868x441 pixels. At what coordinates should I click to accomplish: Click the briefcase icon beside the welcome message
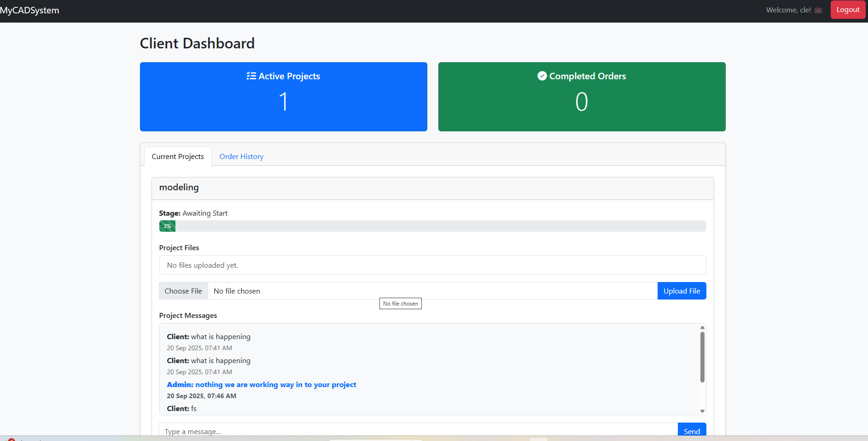[x=818, y=10]
